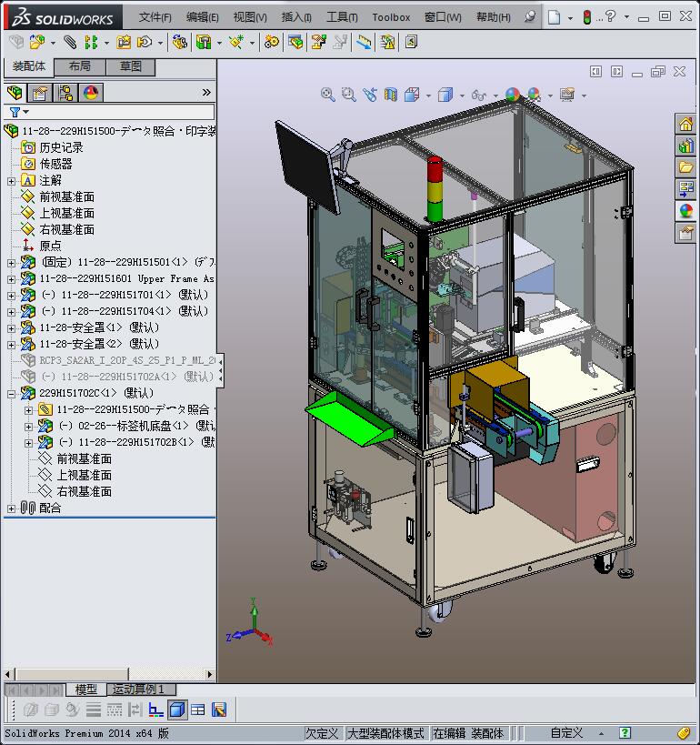The height and width of the screenshot is (745, 700).
Task: Open the 文件(F) menu
Action: pyautogui.click(x=155, y=17)
